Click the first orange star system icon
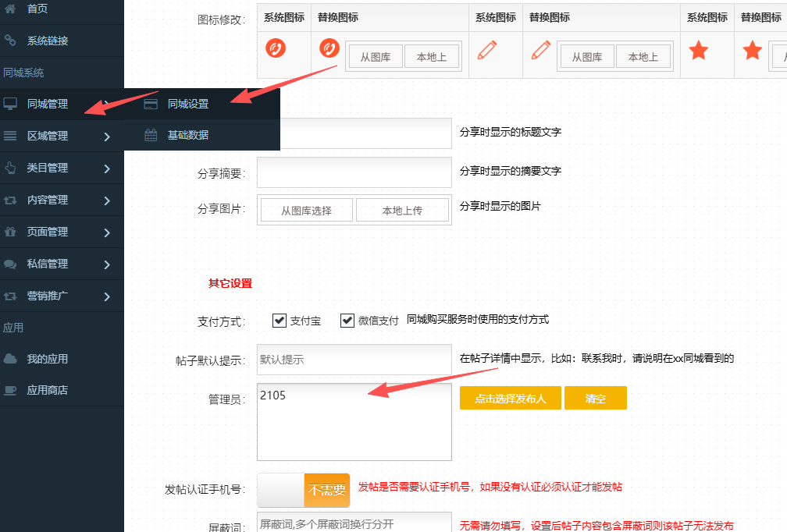 coord(699,51)
